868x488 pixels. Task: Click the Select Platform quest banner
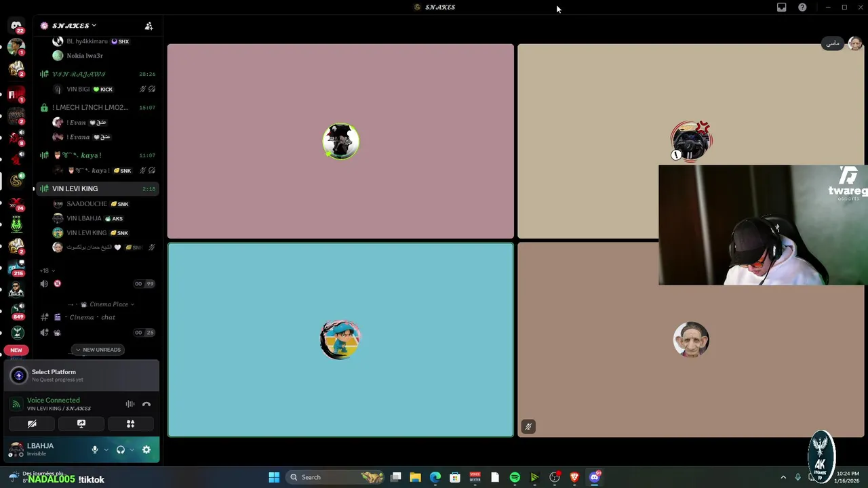click(x=81, y=375)
